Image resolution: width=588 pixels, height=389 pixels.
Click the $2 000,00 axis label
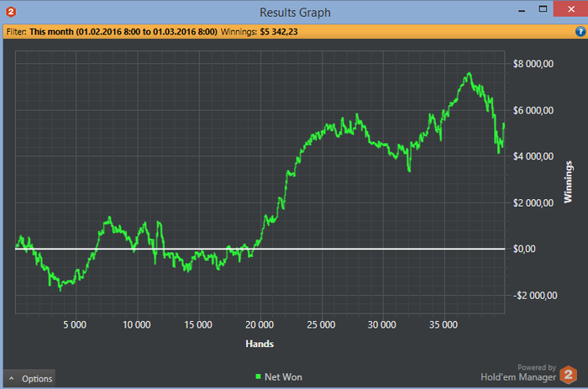533,203
